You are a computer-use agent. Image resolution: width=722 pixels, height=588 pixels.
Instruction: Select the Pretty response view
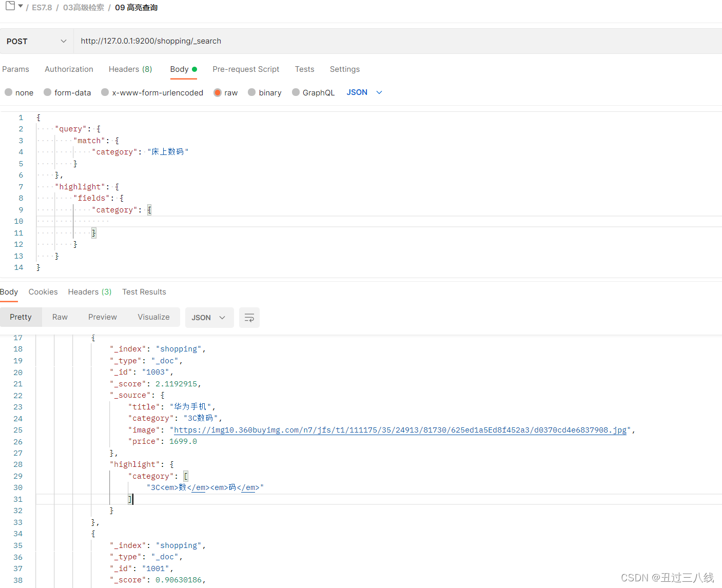[21, 317]
